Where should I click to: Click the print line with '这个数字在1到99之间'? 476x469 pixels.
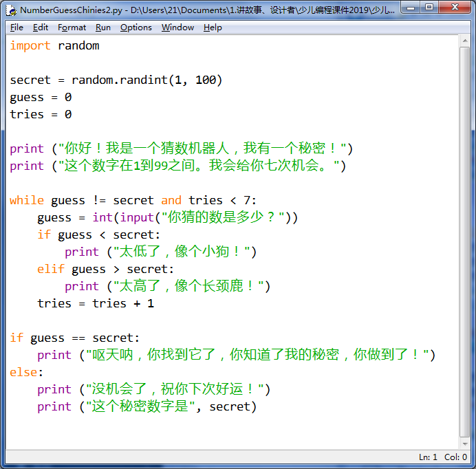(x=178, y=166)
